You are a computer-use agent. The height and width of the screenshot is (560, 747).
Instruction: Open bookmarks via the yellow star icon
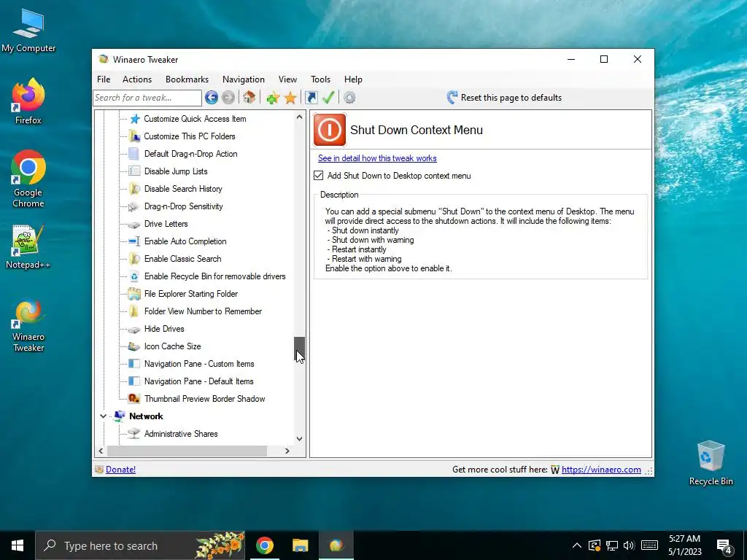point(290,98)
